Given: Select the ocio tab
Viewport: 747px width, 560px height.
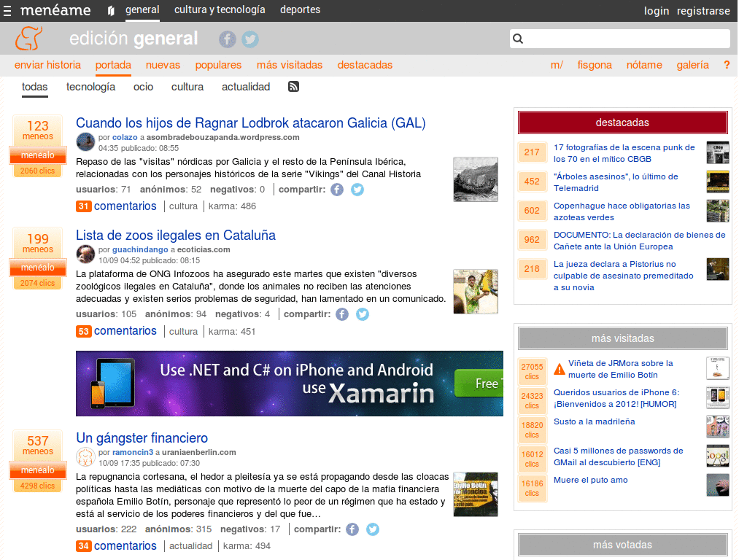Looking at the screenshot, I should point(143,86).
